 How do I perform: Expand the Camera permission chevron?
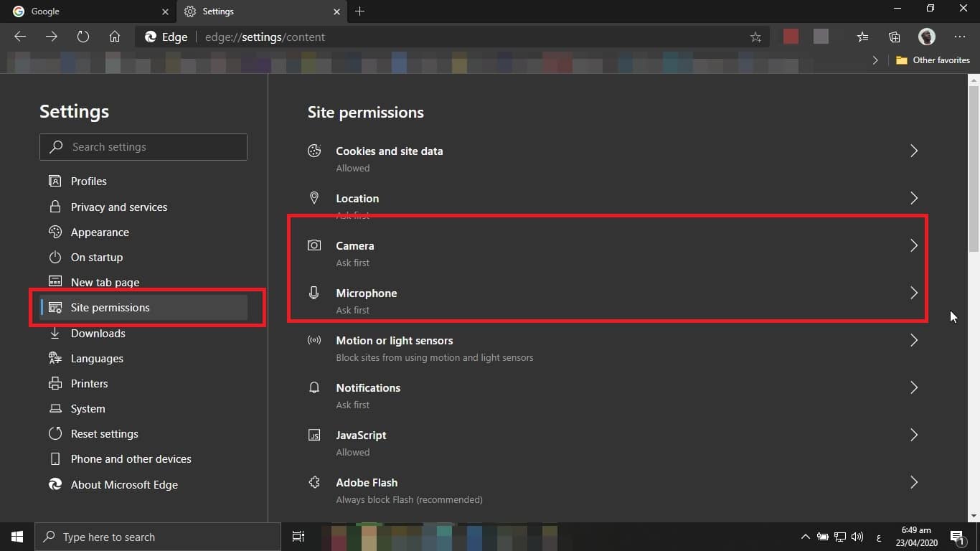(913, 245)
